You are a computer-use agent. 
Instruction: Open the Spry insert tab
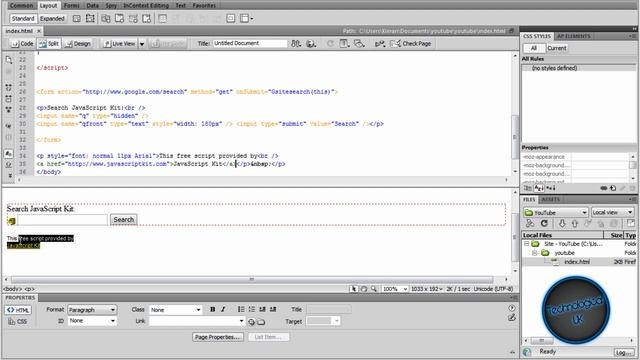111,5
